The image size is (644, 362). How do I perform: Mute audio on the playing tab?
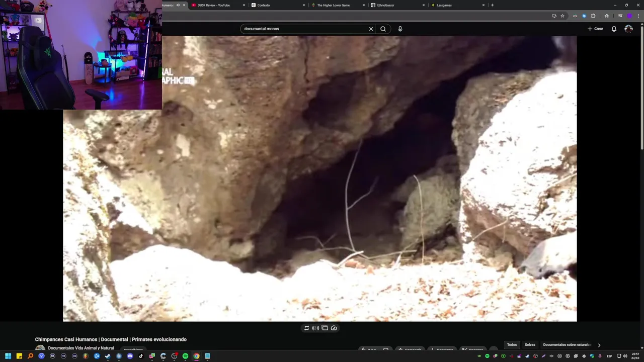click(x=178, y=5)
